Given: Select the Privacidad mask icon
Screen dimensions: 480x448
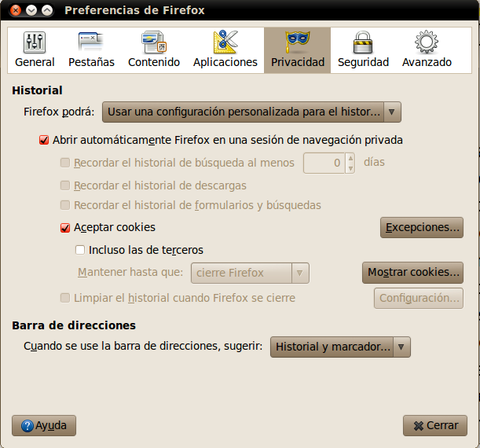Looking at the screenshot, I should [298, 42].
